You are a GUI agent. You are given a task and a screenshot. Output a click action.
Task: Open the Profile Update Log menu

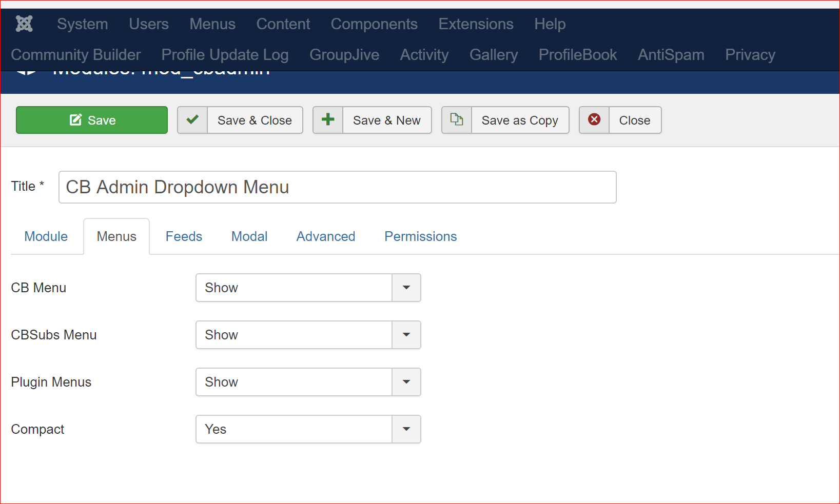(x=225, y=55)
